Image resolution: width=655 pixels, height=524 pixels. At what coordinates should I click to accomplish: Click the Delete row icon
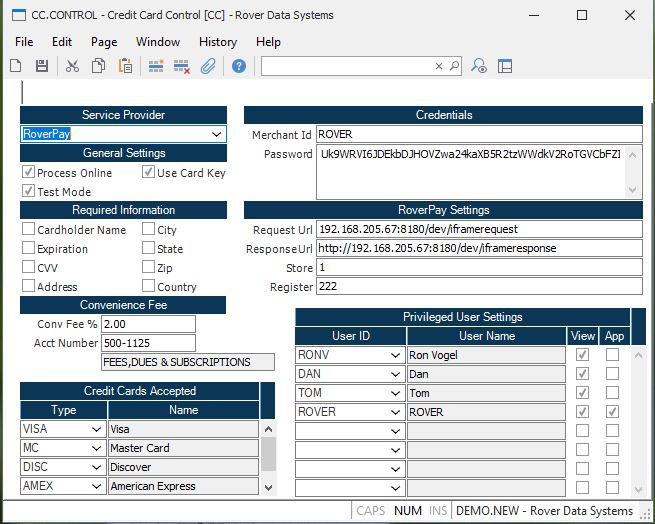(182, 66)
